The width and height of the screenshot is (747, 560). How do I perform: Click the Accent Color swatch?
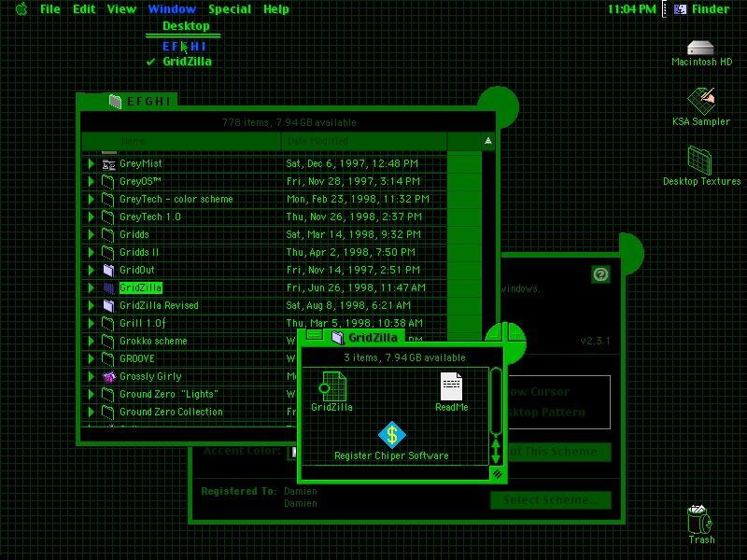292,453
